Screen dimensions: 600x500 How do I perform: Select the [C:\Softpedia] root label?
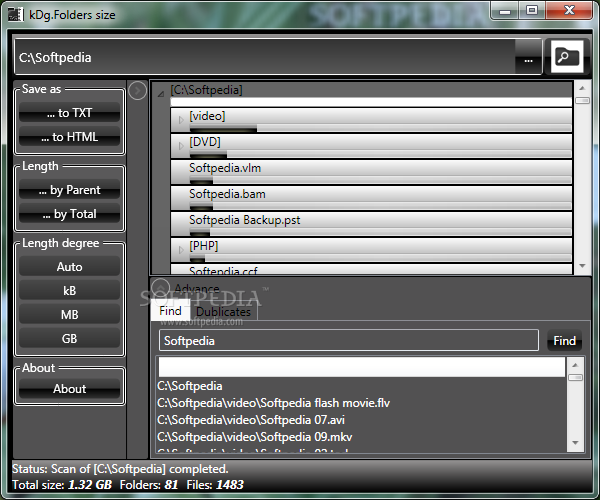tap(206, 90)
